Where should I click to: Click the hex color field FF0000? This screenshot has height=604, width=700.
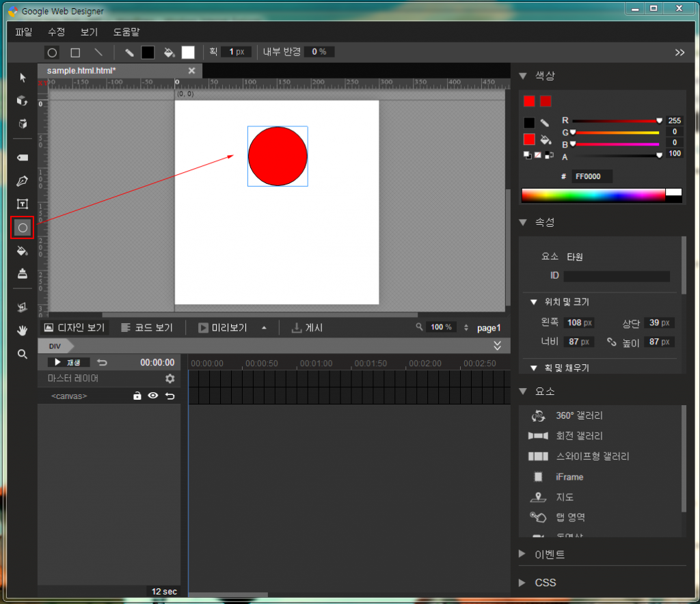591,177
